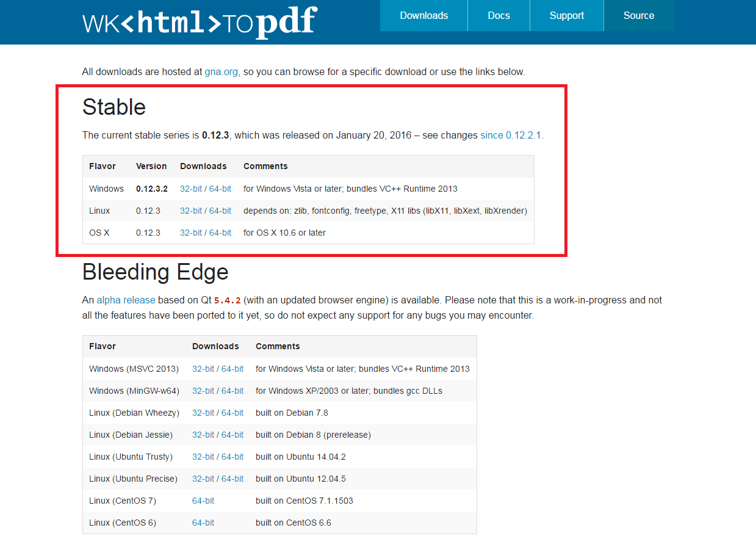Open the alpha release link
The height and width of the screenshot is (536, 756).
coord(126,300)
